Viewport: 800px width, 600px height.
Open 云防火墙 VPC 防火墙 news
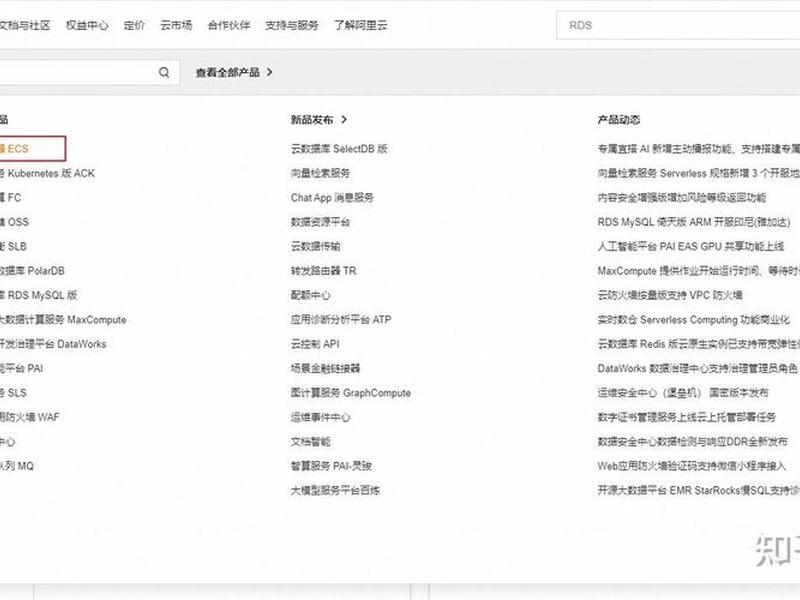pos(670,295)
